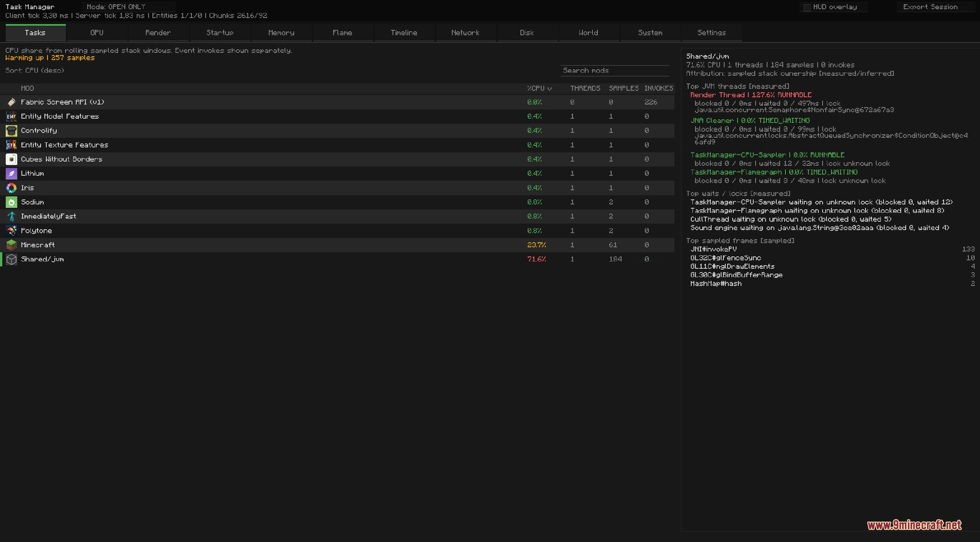Open the Disk tab
Screen dimensions: 980x542
(x=527, y=33)
